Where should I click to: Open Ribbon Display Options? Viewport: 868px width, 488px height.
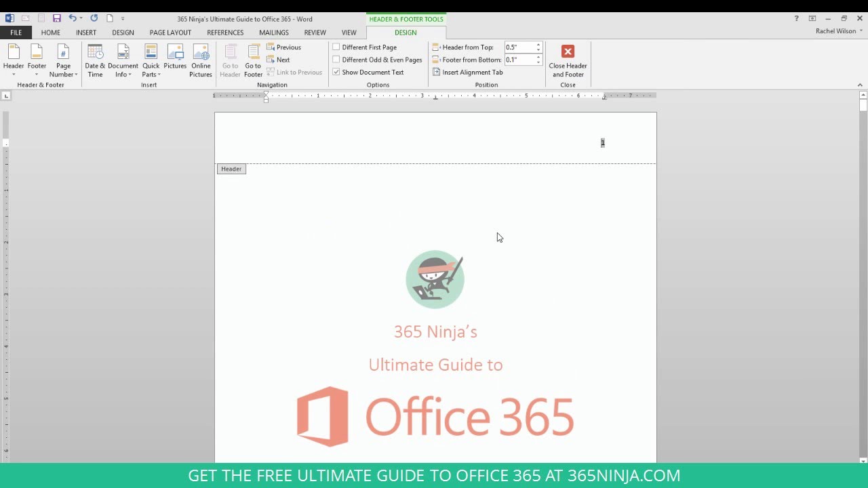point(812,18)
